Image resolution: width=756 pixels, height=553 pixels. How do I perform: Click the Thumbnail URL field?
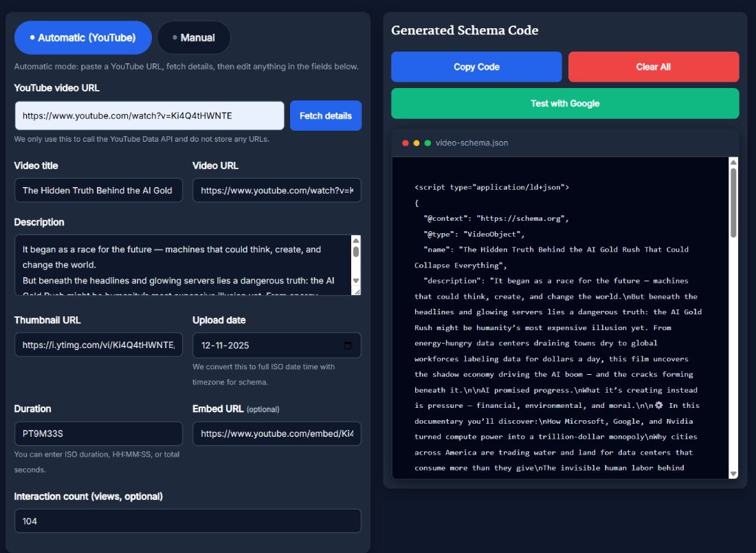(98, 345)
